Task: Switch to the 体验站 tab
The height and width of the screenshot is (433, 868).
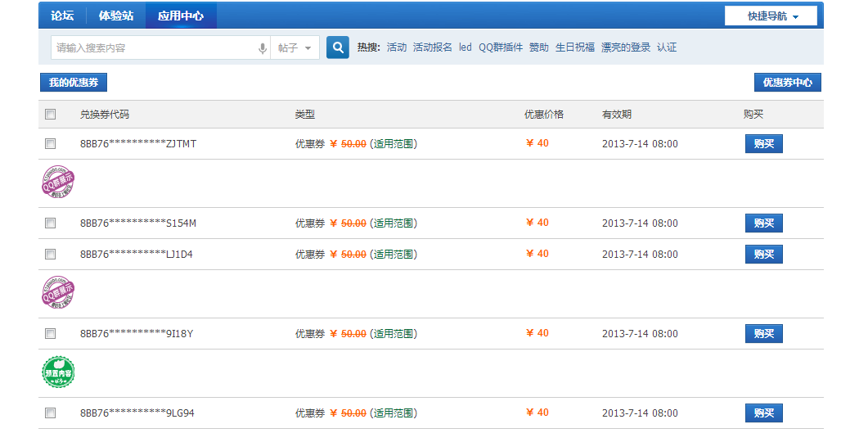Action: tap(115, 16)
